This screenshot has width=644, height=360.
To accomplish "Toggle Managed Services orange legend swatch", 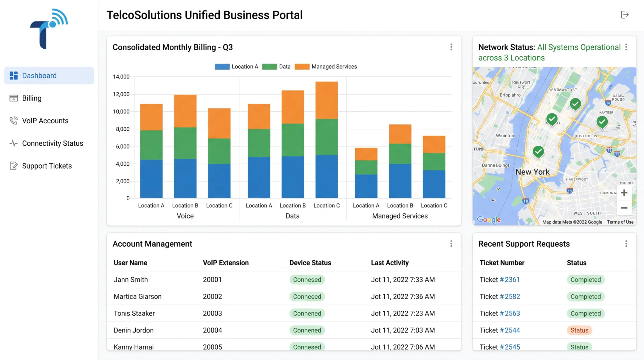I will click(x=302, y=67).
